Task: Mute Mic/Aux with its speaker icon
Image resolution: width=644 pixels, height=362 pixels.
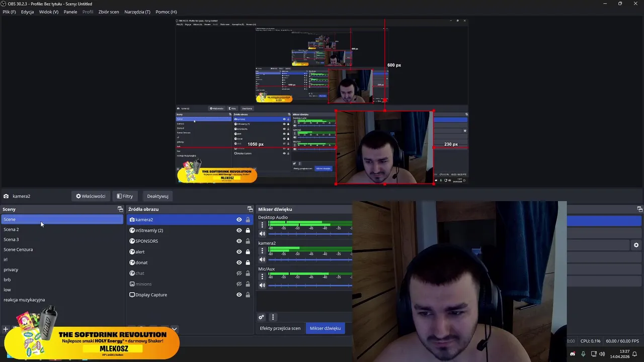Action: click(x=262, y=285)
